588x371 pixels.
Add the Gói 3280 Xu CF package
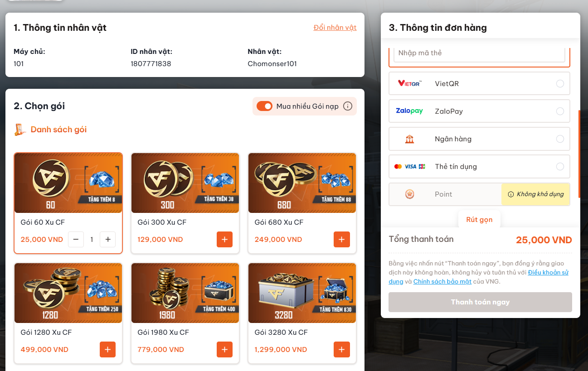point(341,349)
